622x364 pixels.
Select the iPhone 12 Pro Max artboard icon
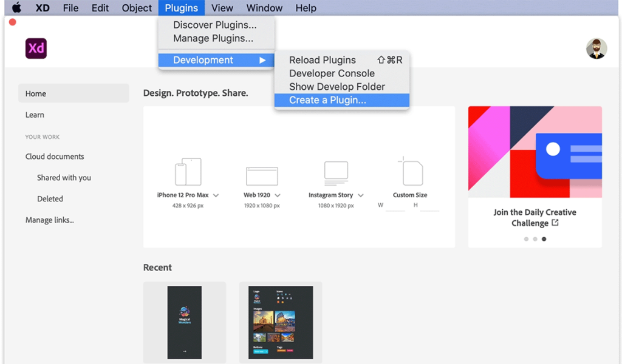click(188, 172)
